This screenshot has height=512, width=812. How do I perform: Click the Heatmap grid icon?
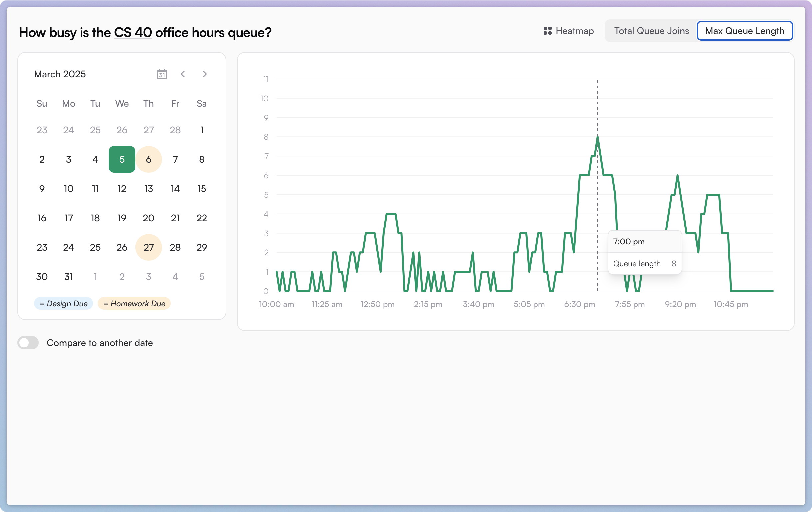point(547,31)
